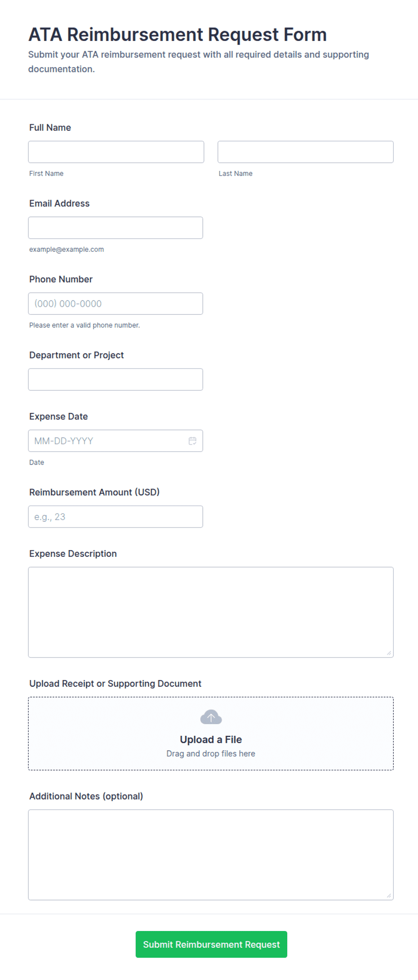Select the Email Address field
The height and width of the screenshot is (980, 418).
pyautogui.click(x=116, y=228)
